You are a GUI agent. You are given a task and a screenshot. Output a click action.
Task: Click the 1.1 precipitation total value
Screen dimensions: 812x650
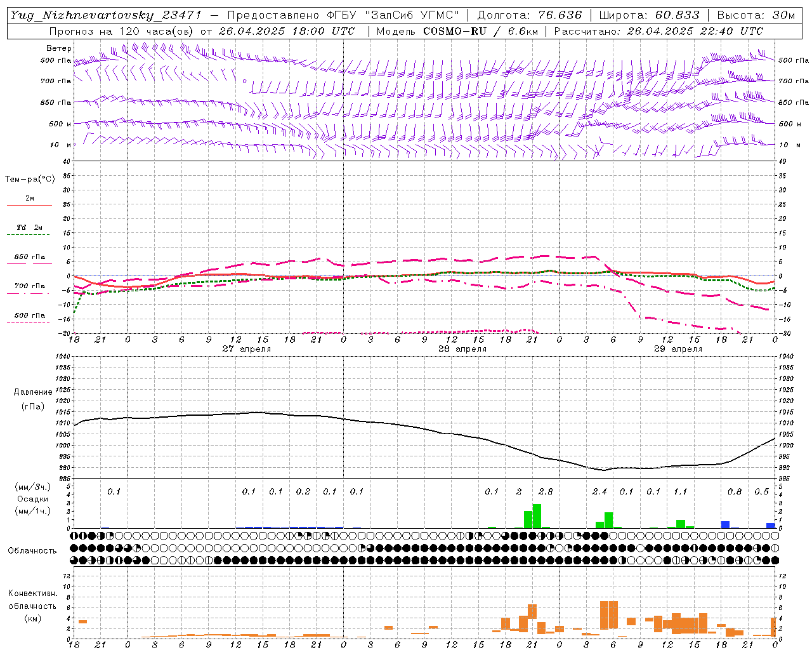680,492
